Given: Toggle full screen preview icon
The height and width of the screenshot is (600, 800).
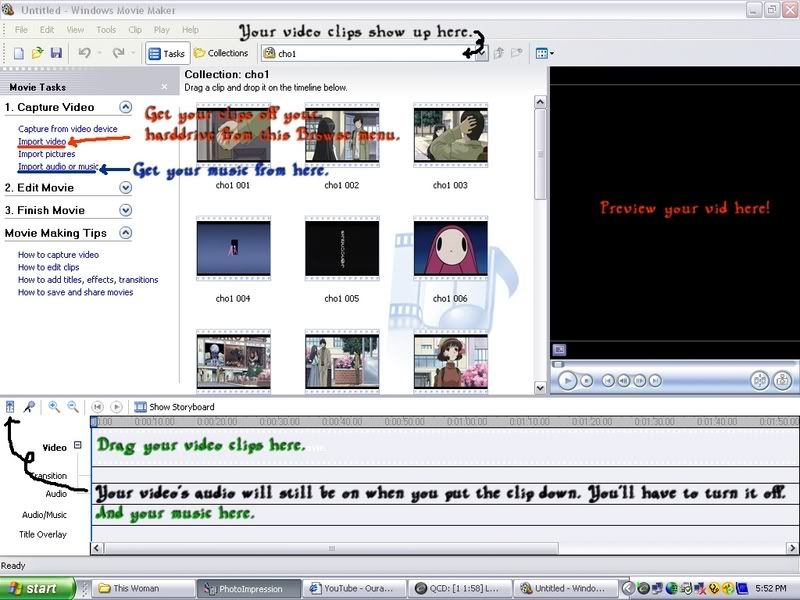Looking at the screenshot, I should click(560, 349).
